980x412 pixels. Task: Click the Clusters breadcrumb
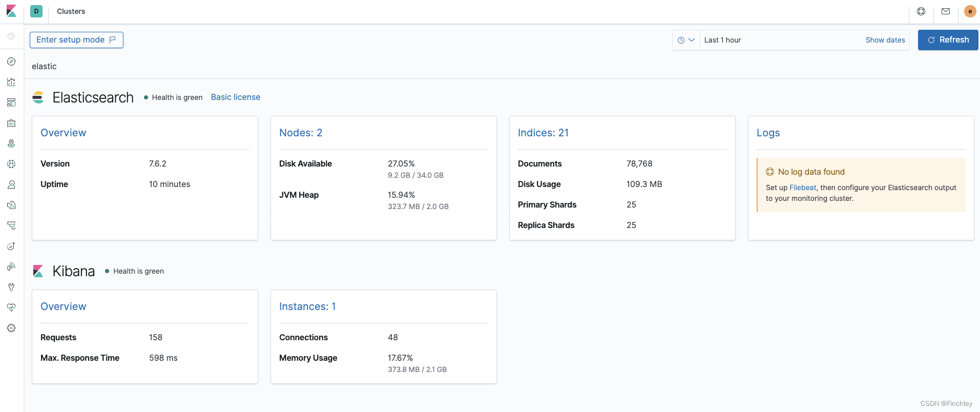pyautogui.click(x=71, y=11)
